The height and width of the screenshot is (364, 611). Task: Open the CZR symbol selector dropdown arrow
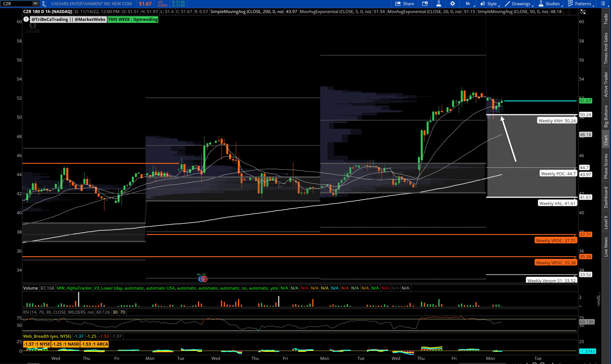tap(35, 4)
